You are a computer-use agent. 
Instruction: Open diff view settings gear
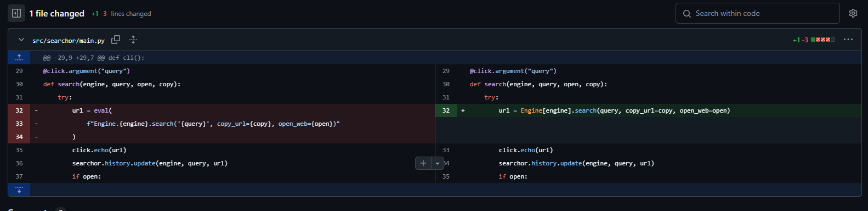[x=853, y=13]
